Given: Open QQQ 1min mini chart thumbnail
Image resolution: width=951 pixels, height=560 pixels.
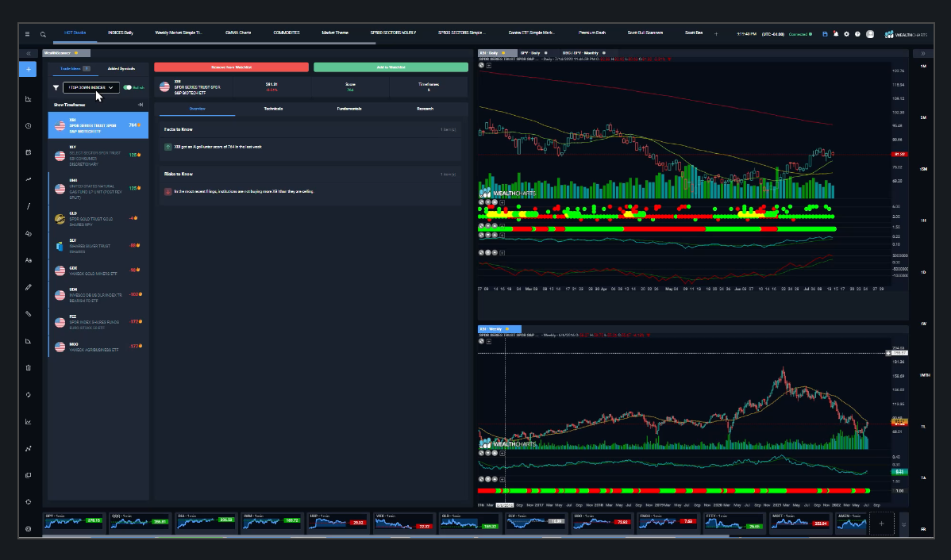Looking at the screenshot, I should point(140,521).
